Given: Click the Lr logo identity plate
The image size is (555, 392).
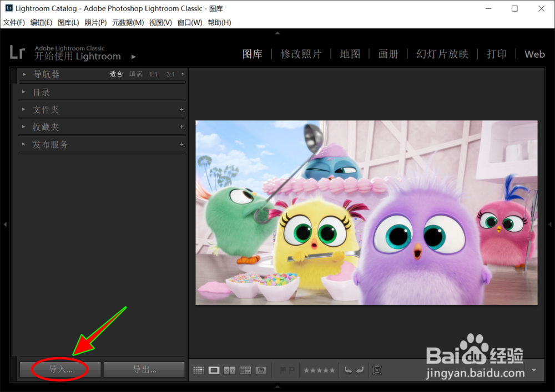Looking at the screenshot, I should pyautogui.click(x=17, y=52).
